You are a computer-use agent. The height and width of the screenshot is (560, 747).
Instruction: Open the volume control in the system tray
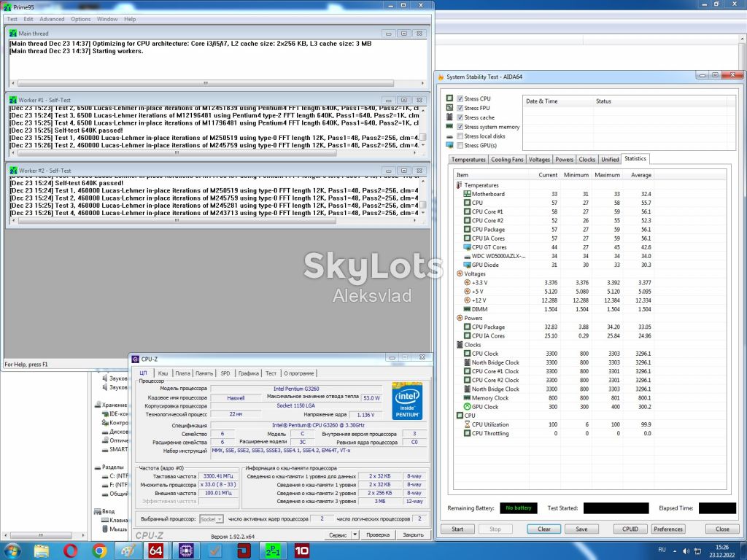pos(686,551)
